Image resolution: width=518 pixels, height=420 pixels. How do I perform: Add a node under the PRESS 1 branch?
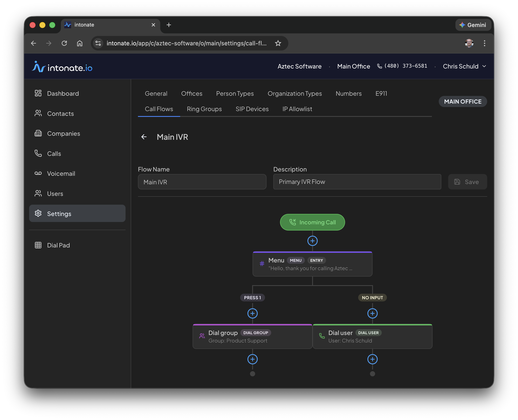(x=252, y=313)
